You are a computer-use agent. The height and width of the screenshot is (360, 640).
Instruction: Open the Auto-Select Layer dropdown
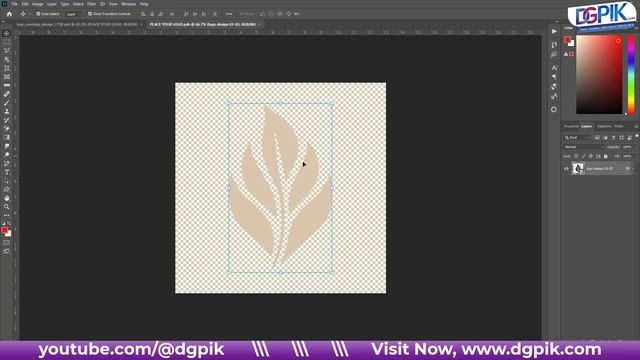tap(73, 14)
